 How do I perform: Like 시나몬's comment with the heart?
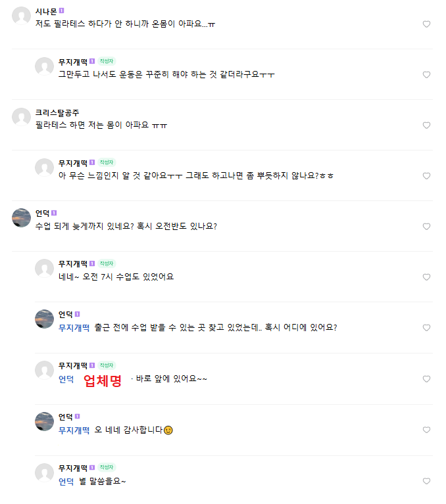click(x=426, y=24)
